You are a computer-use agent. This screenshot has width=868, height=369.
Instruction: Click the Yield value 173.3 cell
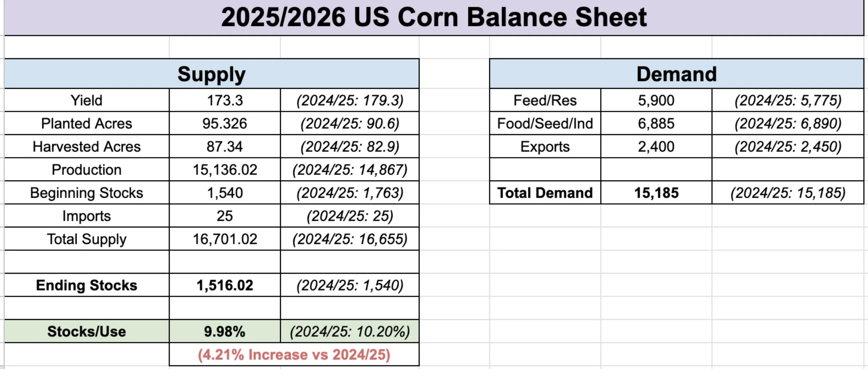pos(225,100)
